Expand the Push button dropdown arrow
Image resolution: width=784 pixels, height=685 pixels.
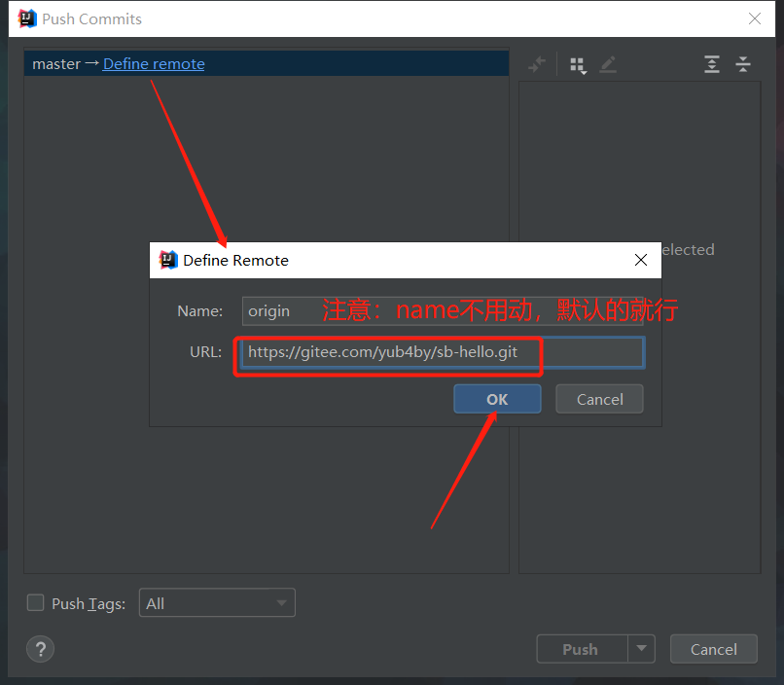point(641,649)
